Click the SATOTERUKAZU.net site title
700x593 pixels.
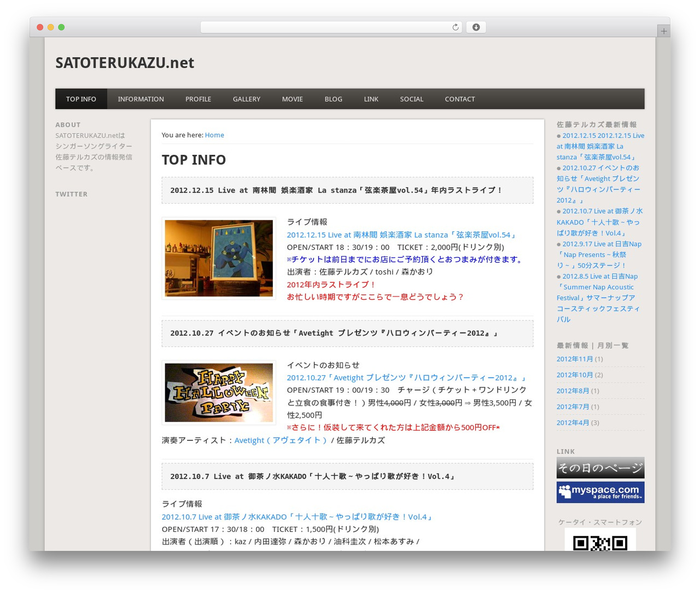coord(125,63)
